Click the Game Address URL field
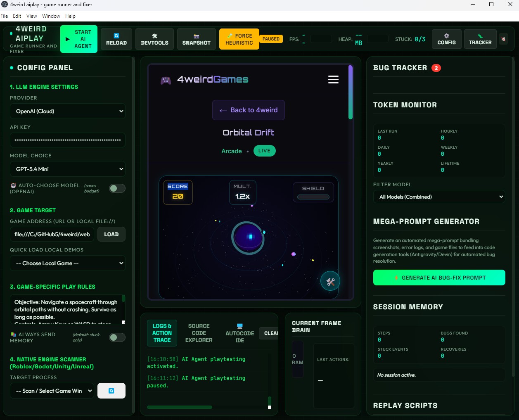This screenshot has height=420, width=519. point(52,234)
